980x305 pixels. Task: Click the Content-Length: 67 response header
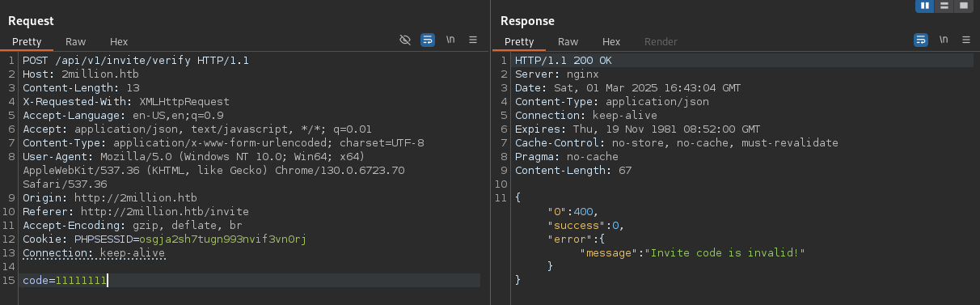[573, 170]
